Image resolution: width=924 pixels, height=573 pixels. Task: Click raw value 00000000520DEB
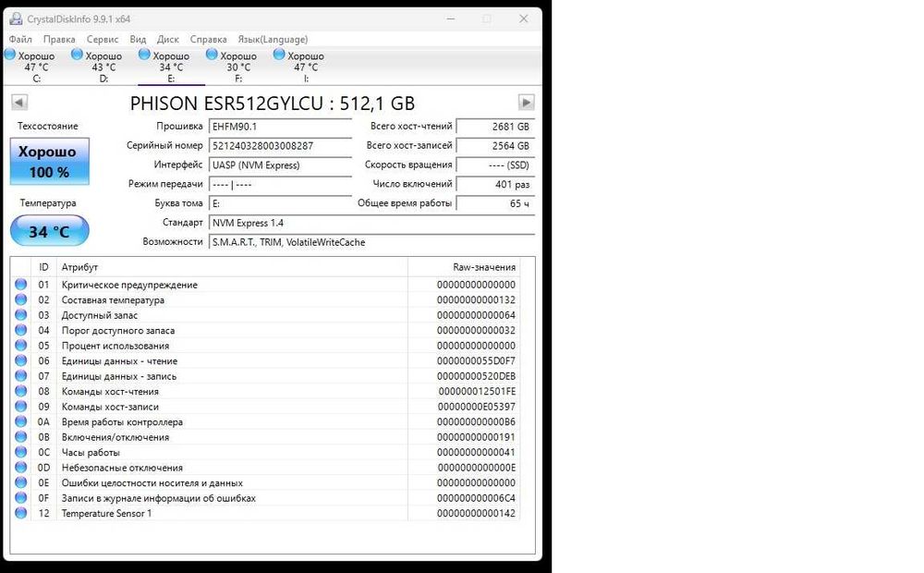click(x=476, y=376)
